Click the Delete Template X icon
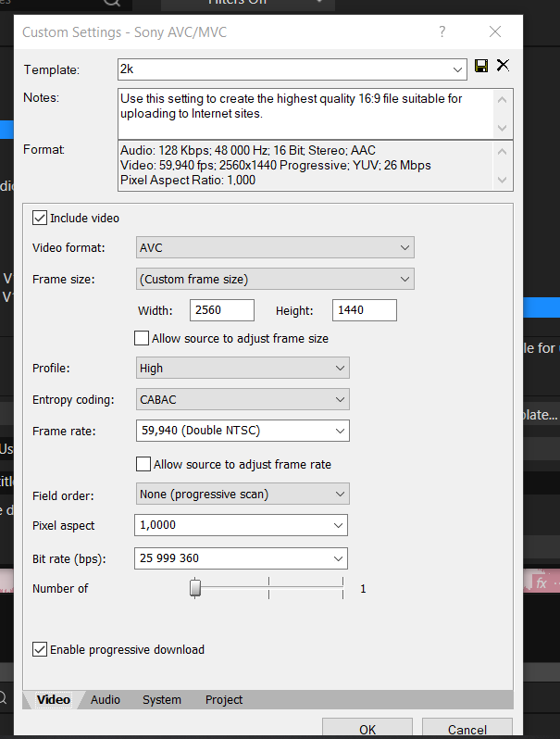This screenshot has height=739, width=560. (x=503, y=66)
